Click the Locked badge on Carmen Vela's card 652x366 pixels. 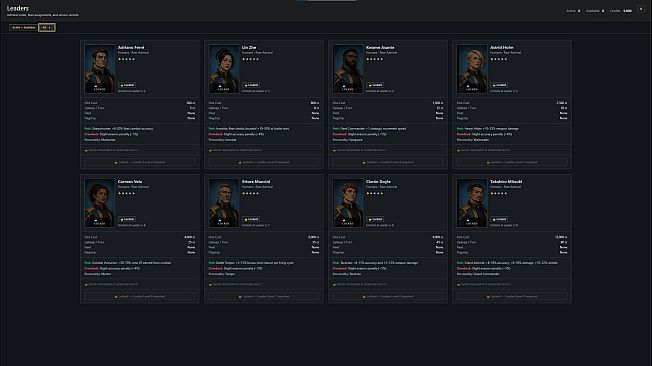(127, 219)
